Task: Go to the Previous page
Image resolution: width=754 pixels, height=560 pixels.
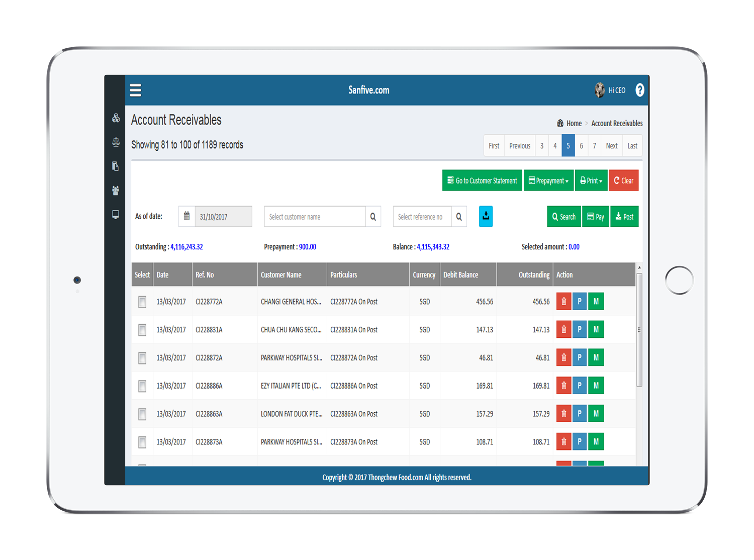Action: coord(520,146)
